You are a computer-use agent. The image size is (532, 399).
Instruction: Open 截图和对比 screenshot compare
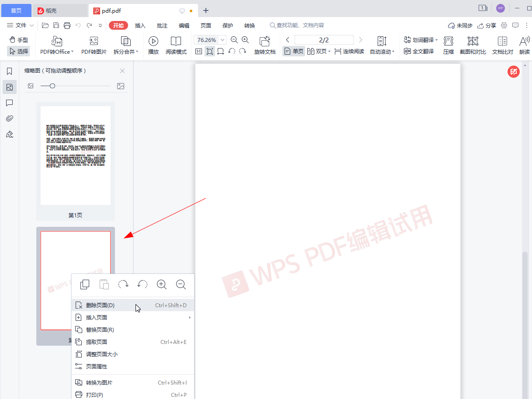click(473, 45)
